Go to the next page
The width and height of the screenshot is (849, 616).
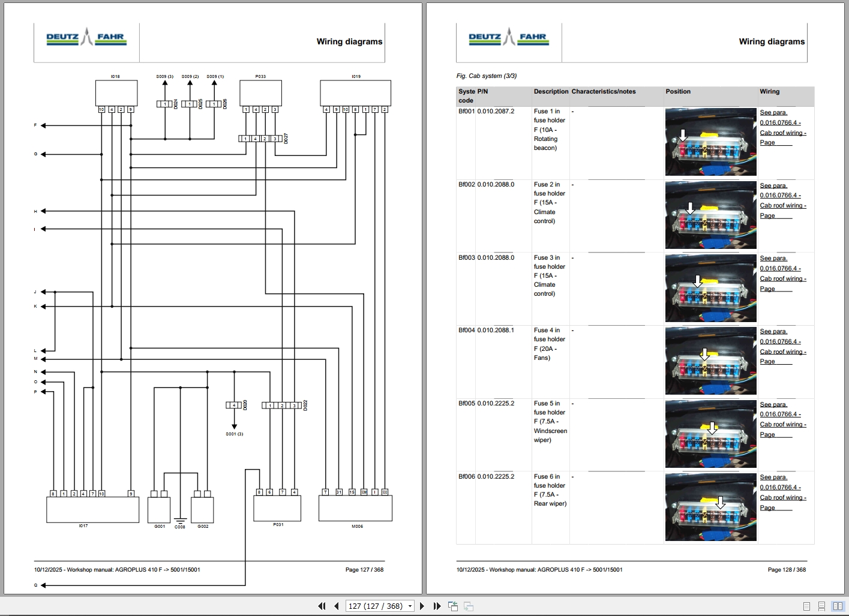pos(422,606)
